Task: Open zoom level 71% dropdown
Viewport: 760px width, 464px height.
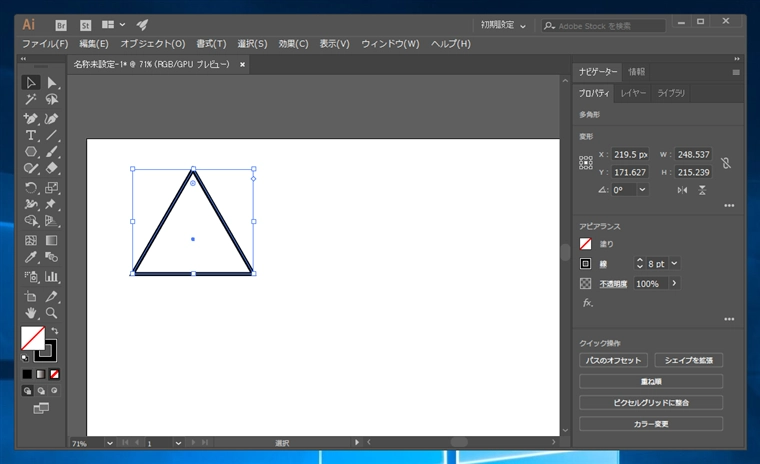Action: (x=110, y=443)
